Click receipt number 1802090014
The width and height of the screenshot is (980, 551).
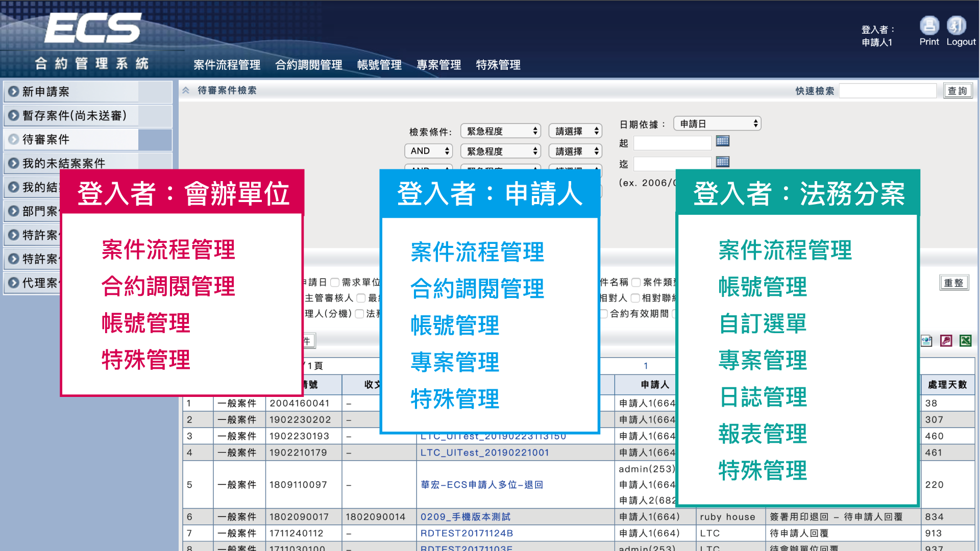coord(376,517)
